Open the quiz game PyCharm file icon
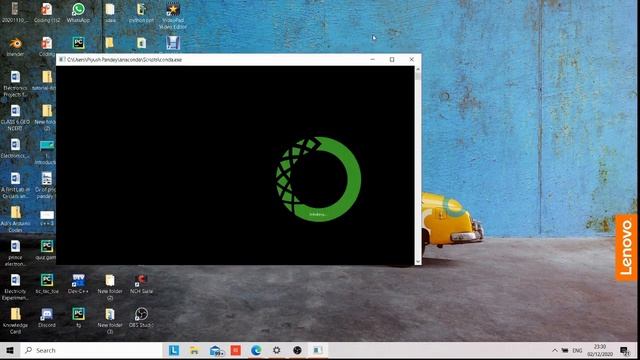Image resolution: width=640 pixels, height=360 pixels. 46,250
